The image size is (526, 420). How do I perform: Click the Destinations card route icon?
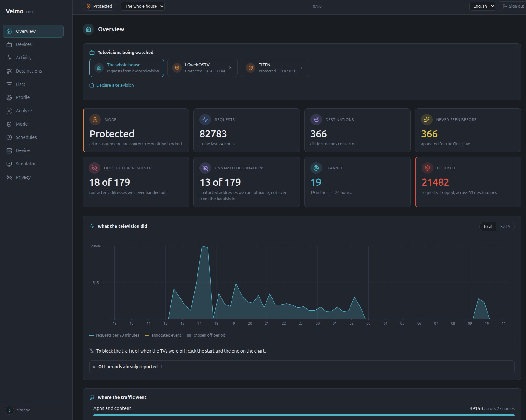316,120
